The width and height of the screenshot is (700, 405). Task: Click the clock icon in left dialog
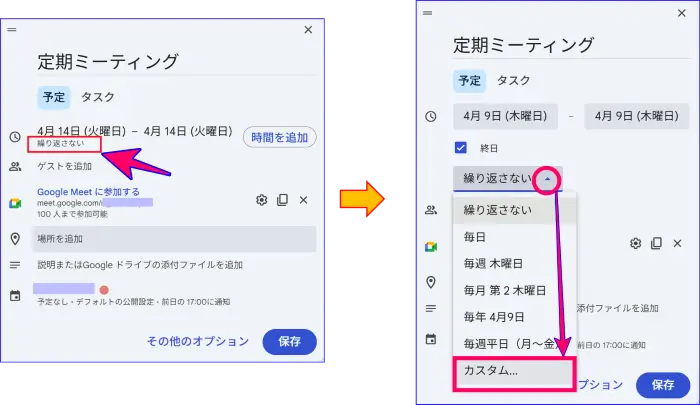15,137
